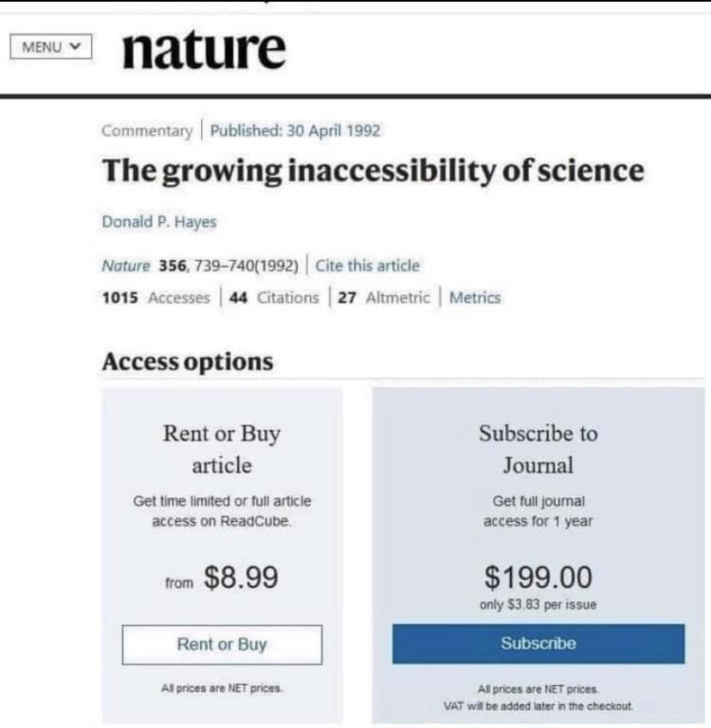Screen dimensions: 711x728
Task: Click the Nature journal name link
Action: click(126, 265)
